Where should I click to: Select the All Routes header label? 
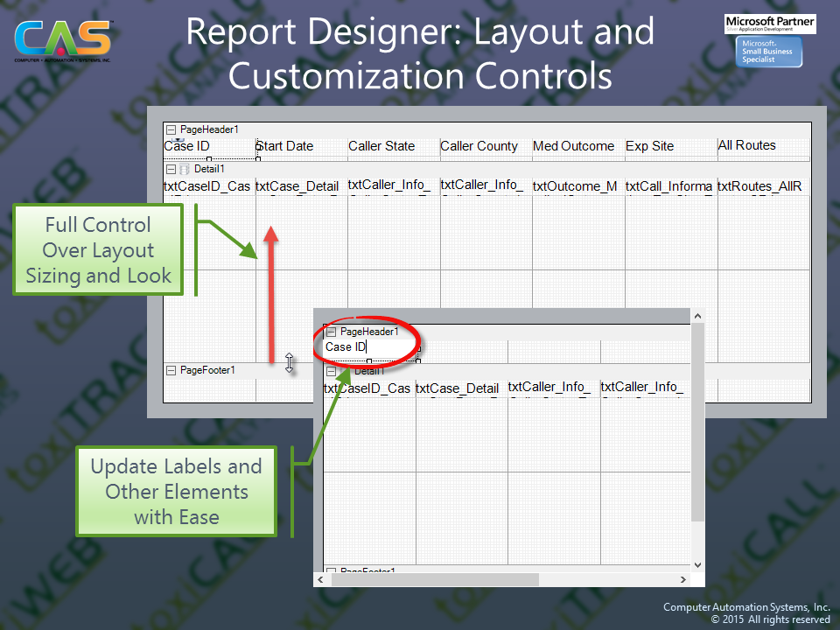(746, 145)
